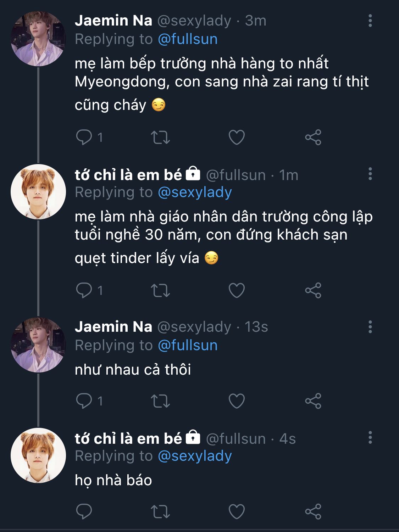Open "tớ chỉ là em bé" profile name, last tweet
399x532 pixels.
[x=128, y=439]
